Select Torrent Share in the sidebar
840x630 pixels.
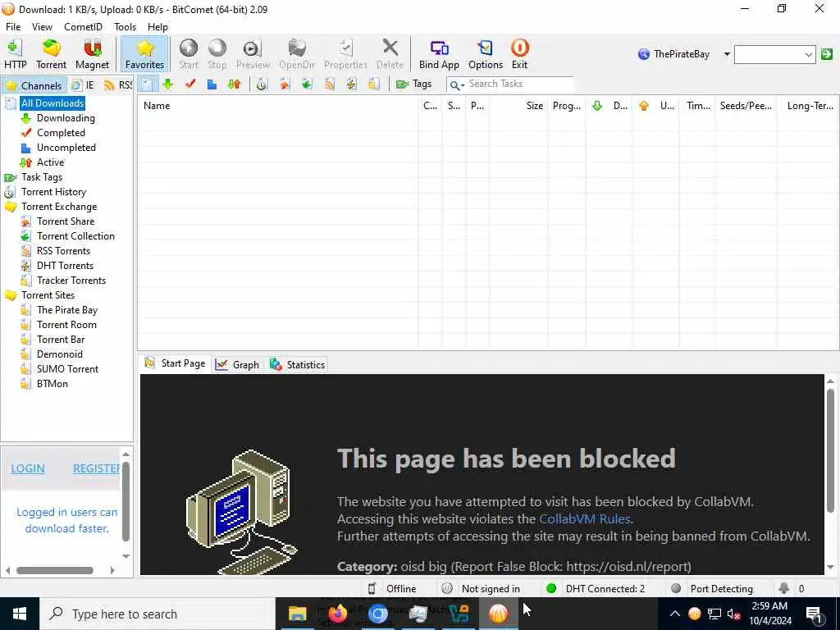coord(66,221)
